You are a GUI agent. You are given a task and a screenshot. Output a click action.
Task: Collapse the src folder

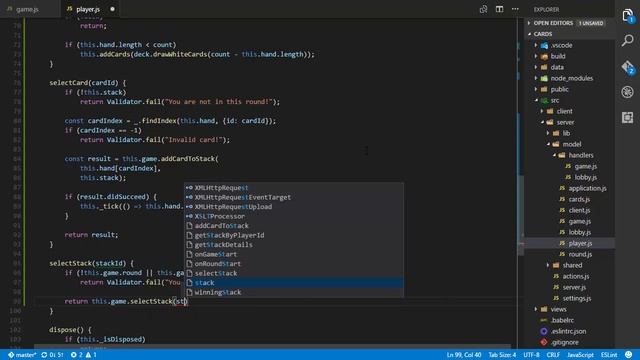pyautogui.click(x=555, y=100)
